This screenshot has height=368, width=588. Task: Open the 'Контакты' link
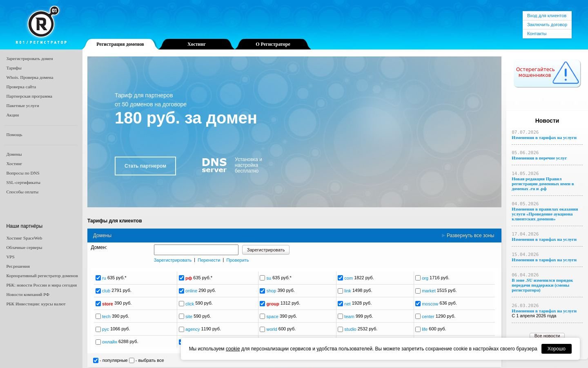[537, 34]
